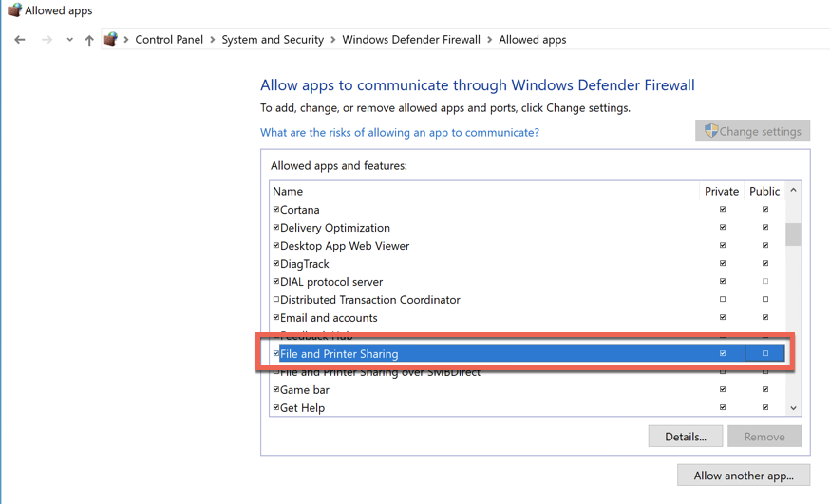Open the recent locations dropdown arrow
The height and width of the screenshot is (504, 830).
(70, 40)
